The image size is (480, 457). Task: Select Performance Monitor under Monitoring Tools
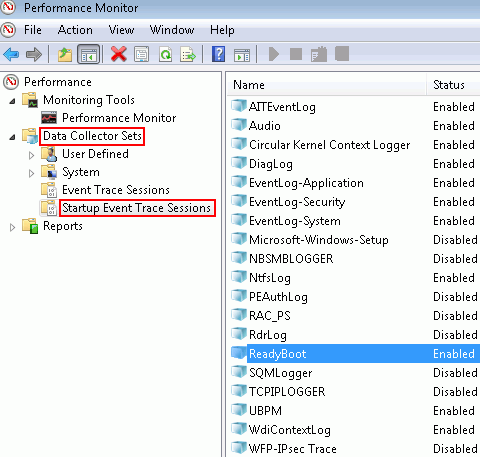119,118
